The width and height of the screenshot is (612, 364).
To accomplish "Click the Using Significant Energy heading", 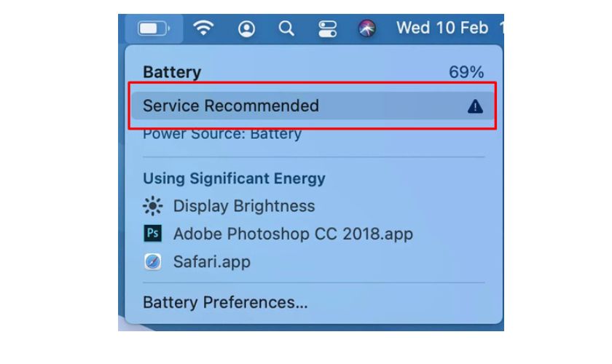I will click(234, 178).
